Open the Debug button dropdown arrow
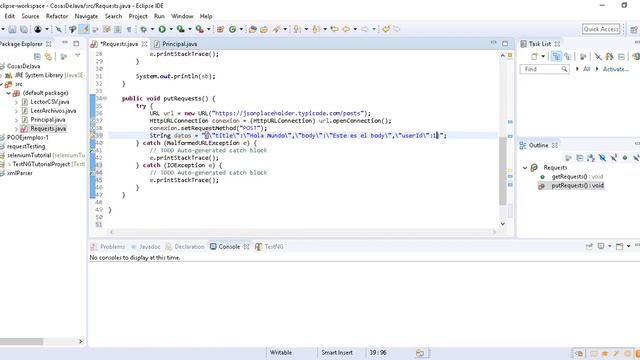640x360 pixels. (152, 29)
